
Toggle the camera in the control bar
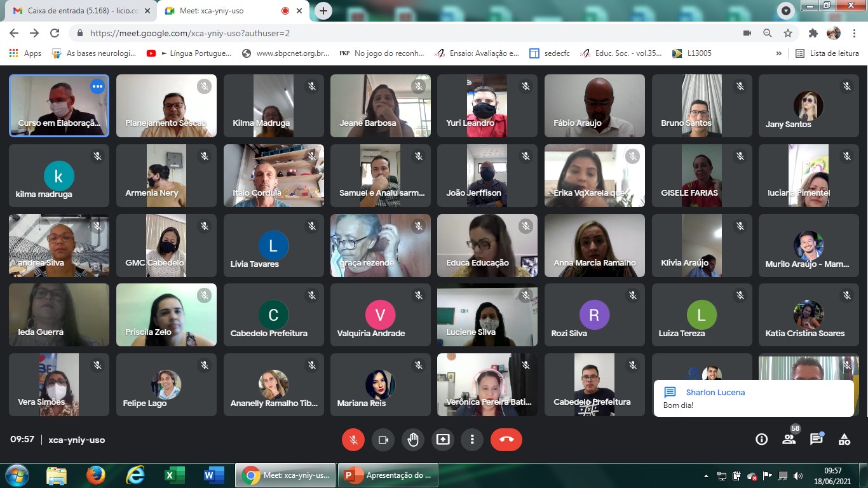383,440
